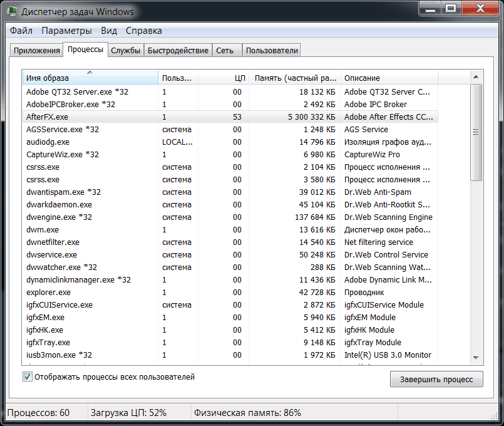Click Загрузка ЦП: 52% status entry
Image resolution: width=504 pixels, height=426 pixels.
pos(128,412)
